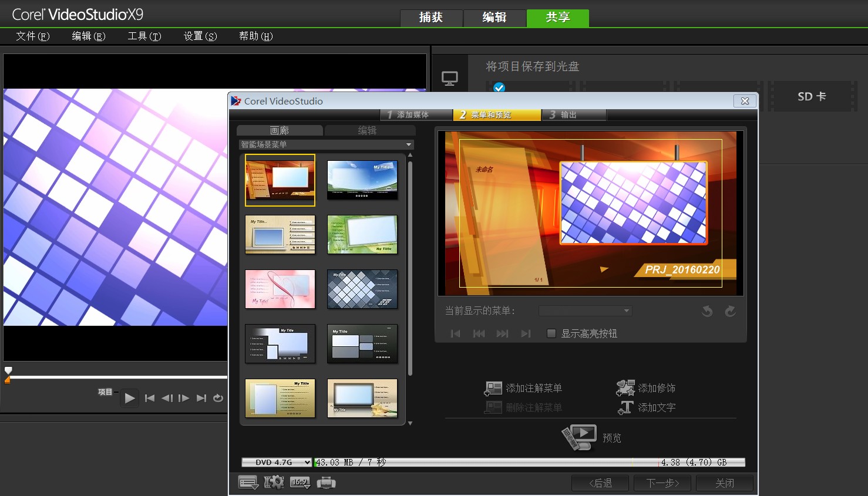Go to last menu page button
This screenshot has height=496, width=868.
[526, 333]
